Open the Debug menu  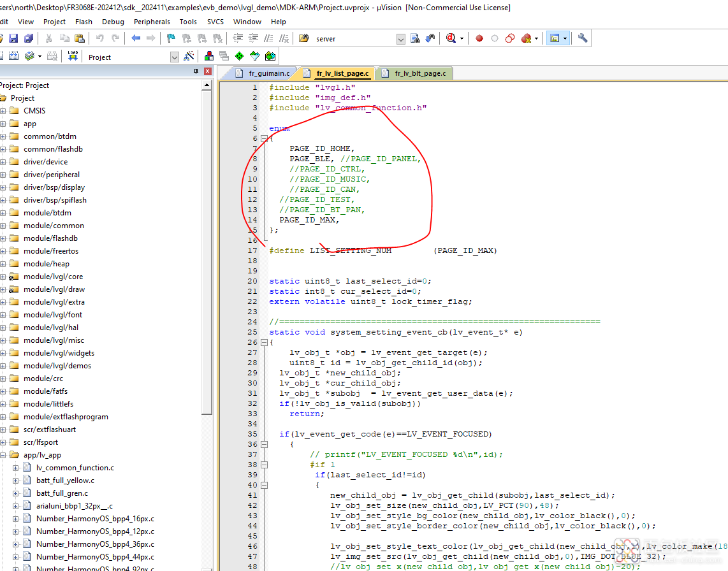(113, 22)
